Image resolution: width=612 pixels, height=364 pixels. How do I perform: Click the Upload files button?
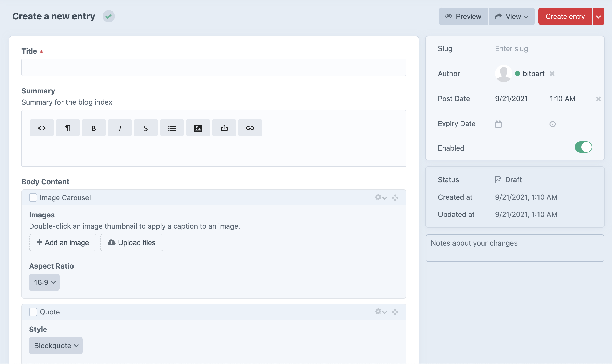pos(132,242)
